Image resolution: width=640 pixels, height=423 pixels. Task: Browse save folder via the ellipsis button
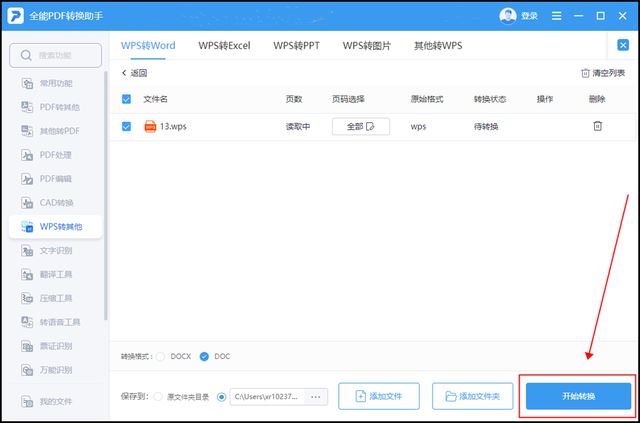coord(316,397)
